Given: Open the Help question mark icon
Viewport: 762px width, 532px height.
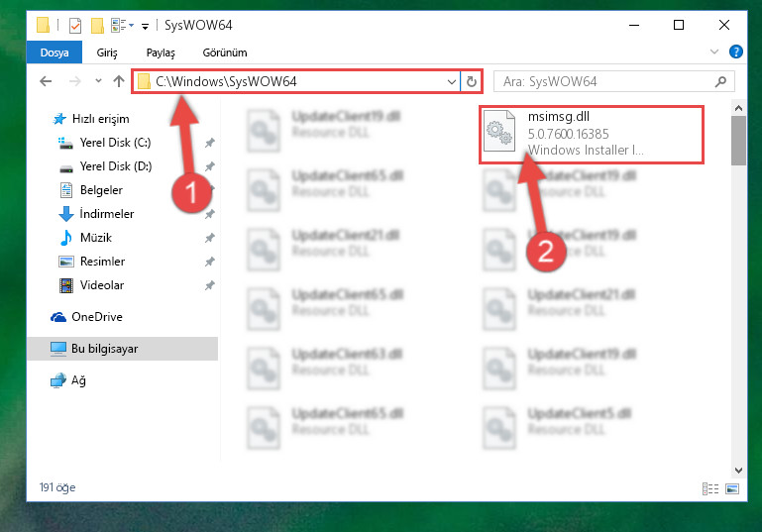Looking at the screenshot, I should click(x=736, y=52).
